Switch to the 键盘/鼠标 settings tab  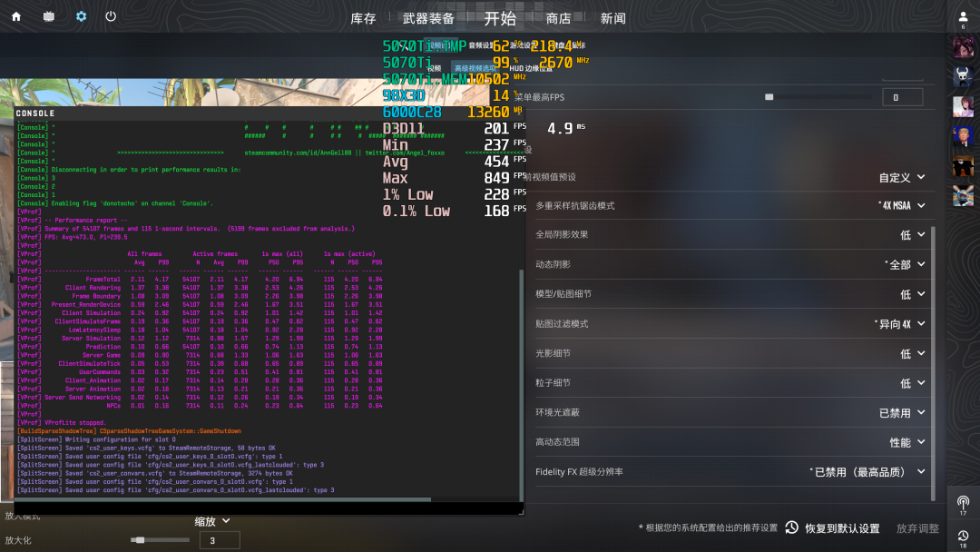[569, 45]
